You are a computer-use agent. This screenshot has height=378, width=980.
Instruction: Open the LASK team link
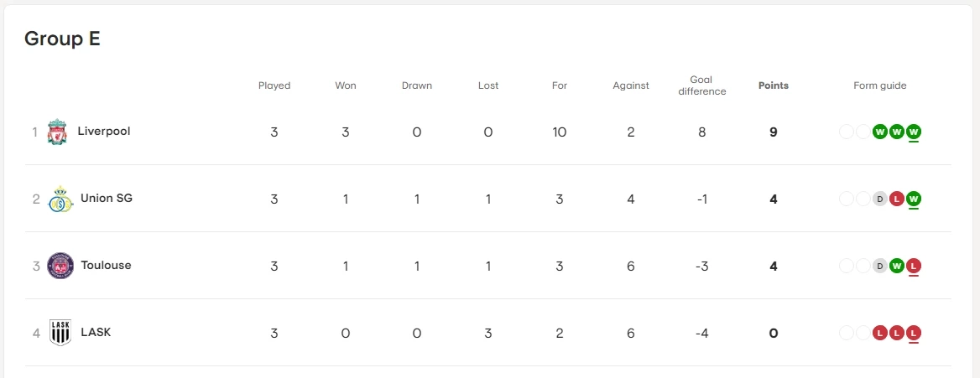click(x=96, y=333)
